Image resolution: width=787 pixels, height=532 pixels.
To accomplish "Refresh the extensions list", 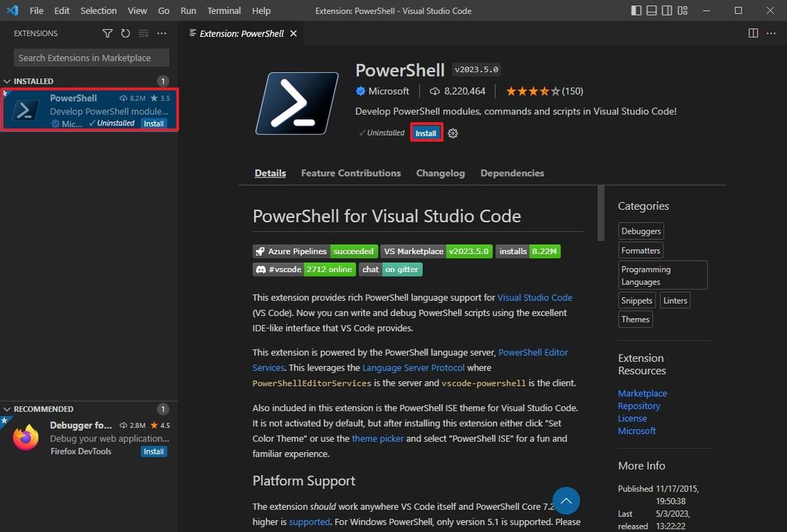I will coord(125,33).
